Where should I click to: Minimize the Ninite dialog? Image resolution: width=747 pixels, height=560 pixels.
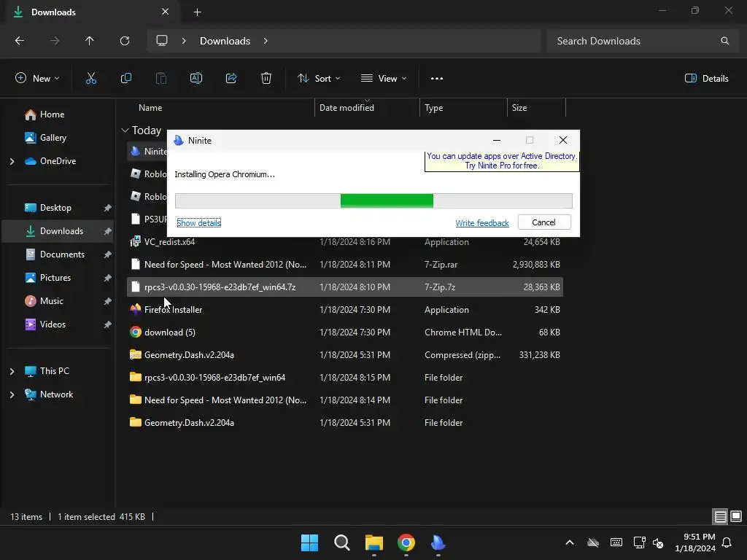coord(496,141)
